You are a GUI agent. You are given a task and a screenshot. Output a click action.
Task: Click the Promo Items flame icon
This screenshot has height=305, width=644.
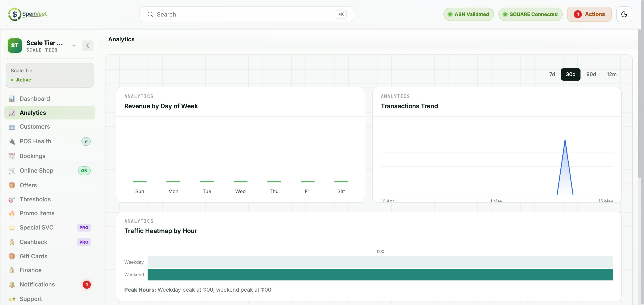point(12,213)
